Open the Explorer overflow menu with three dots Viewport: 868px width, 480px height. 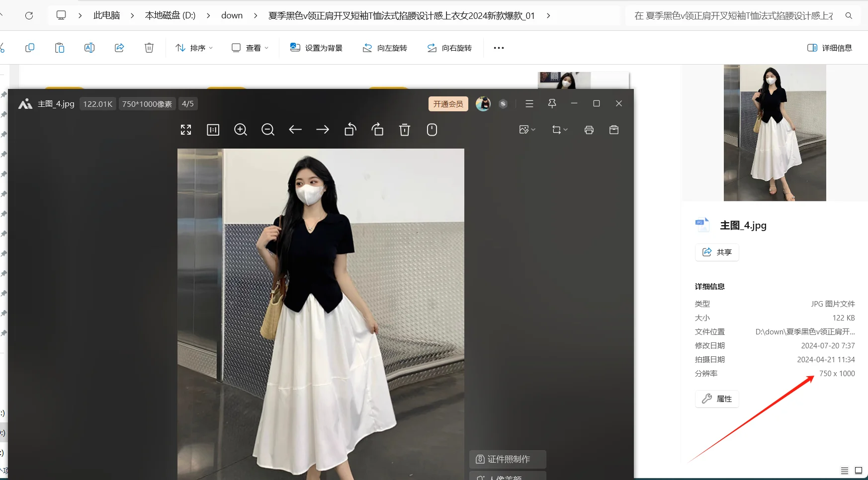498,47
